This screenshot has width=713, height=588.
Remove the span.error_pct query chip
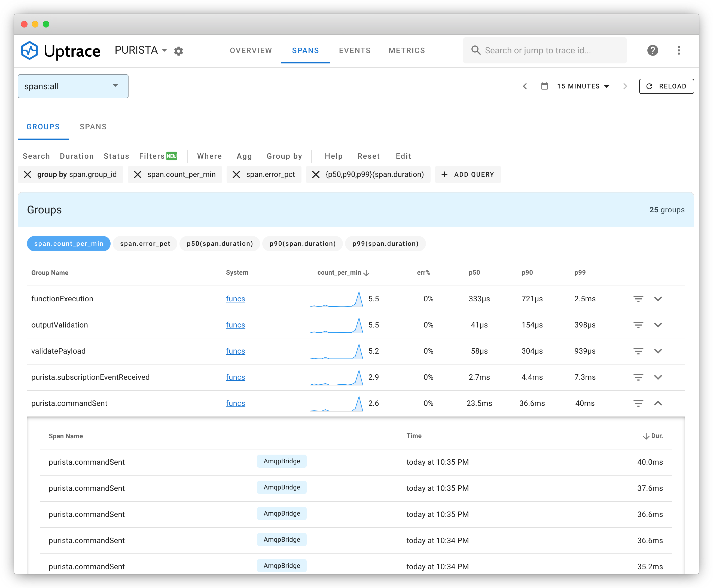point(236,174)
